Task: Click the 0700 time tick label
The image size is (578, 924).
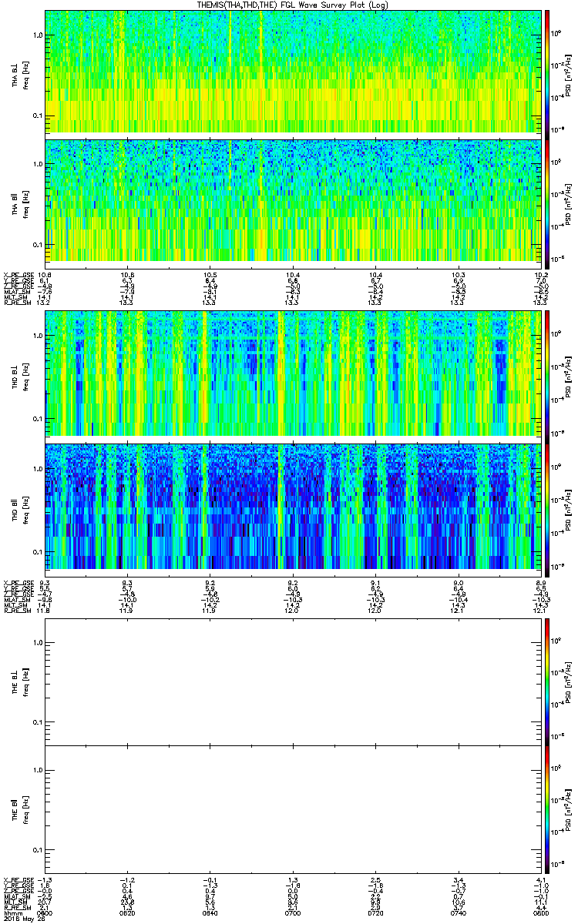Action: 293,912
